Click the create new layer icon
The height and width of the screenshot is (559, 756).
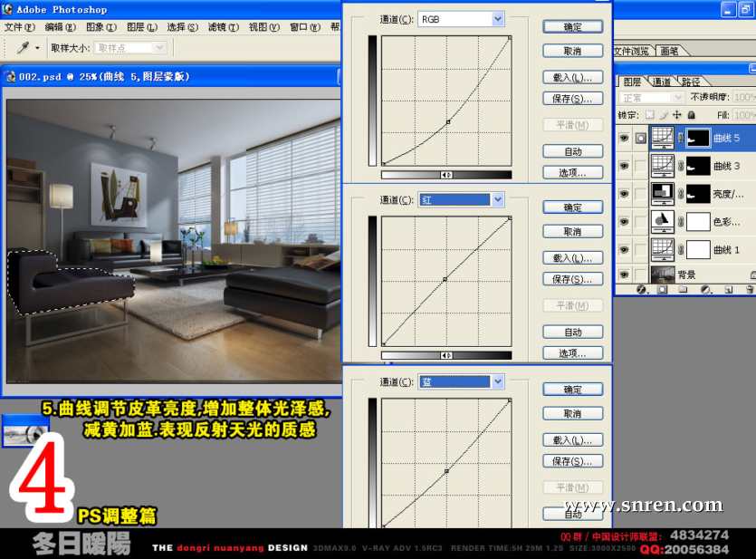728,289
